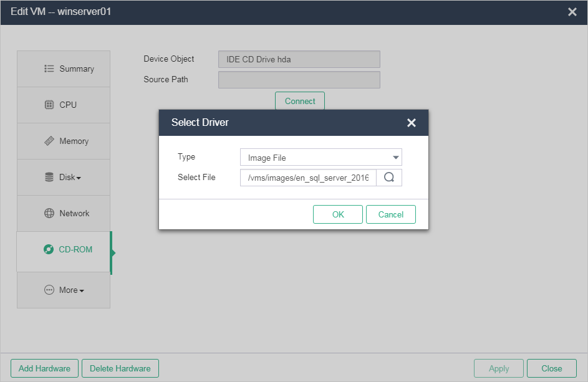Screen dimensions: 588x382
Task: Click the Select File path field
Action: click(307, 177)
